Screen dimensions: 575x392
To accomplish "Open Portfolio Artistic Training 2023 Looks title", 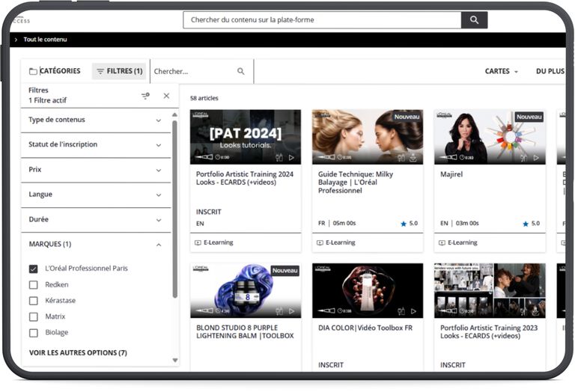I will (489, 331).
